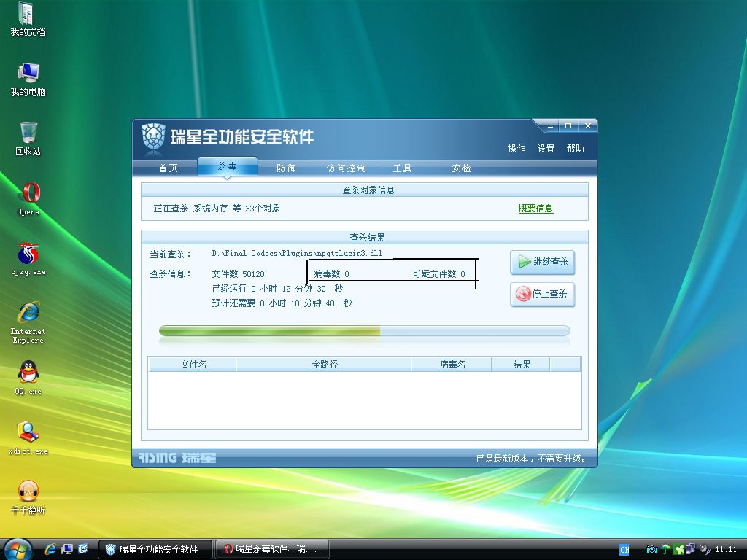Click the 预计还需要 remaining time line

[282, 303]
